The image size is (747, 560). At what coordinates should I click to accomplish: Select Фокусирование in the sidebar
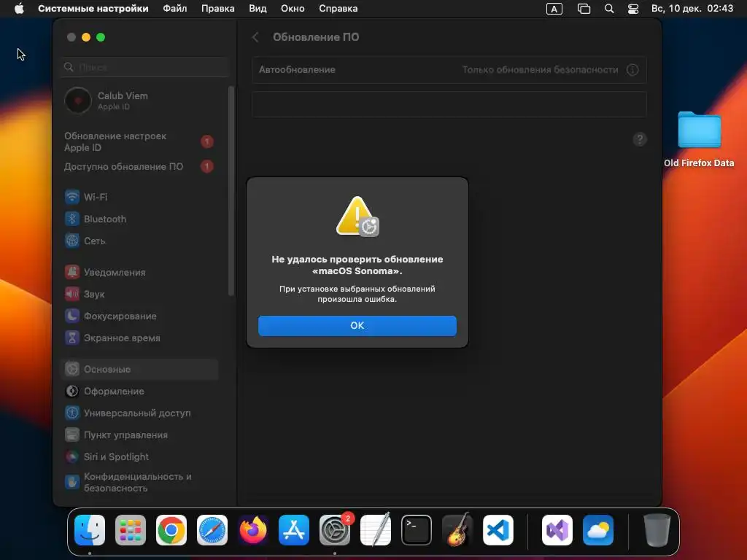(139, 316)
